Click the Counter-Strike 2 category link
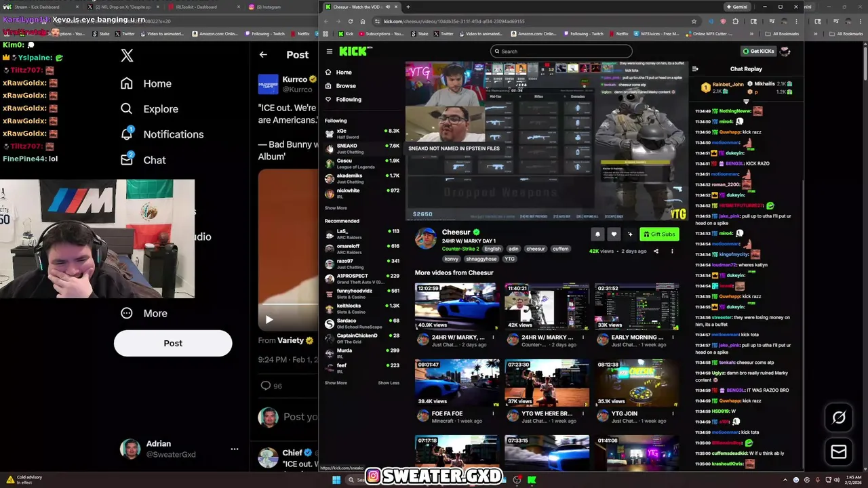Viewport: 868px width, 488px height. 460,249
